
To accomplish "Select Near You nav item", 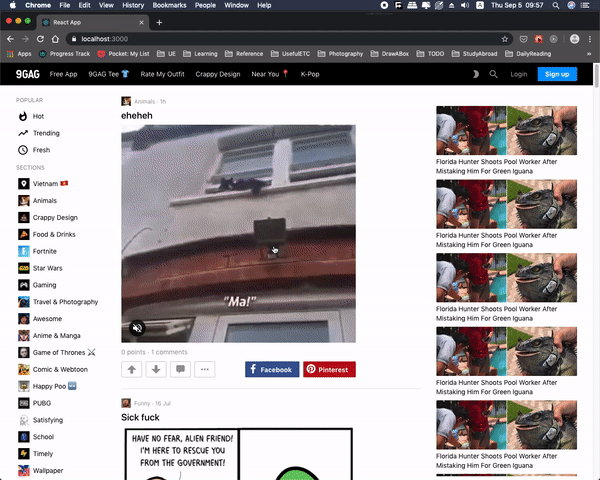I will 270,74.
